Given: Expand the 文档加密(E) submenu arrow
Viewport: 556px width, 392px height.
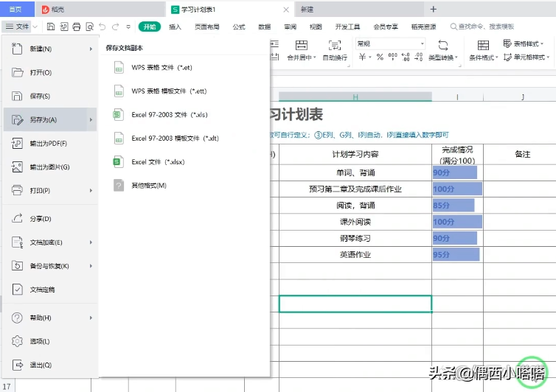Looking at the screenshot, I should click(x=91, y=242).
